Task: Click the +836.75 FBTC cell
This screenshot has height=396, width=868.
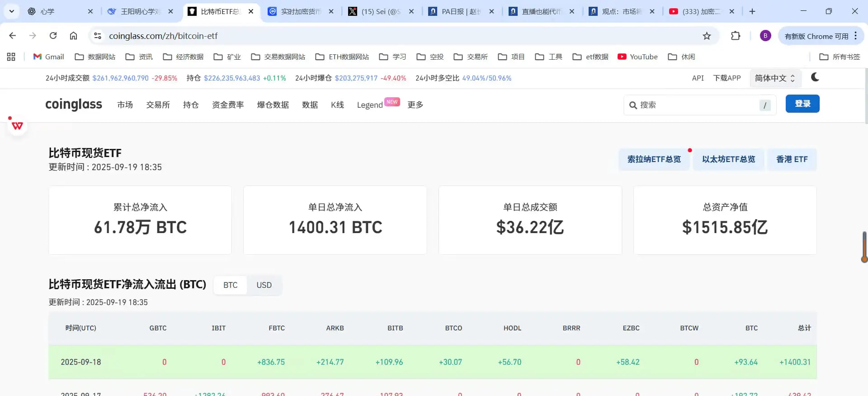Action: point(271,362)
